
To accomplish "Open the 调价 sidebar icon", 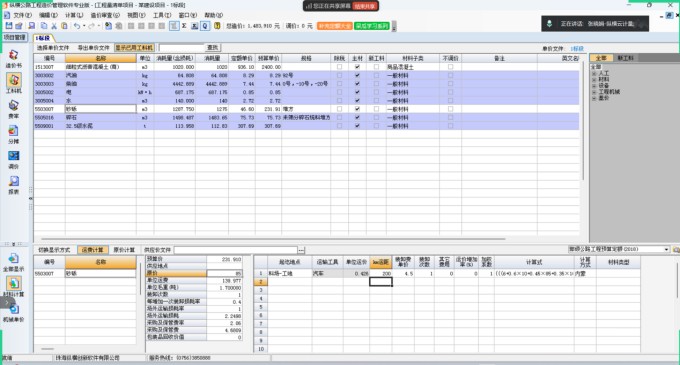I will click(13, 159).
